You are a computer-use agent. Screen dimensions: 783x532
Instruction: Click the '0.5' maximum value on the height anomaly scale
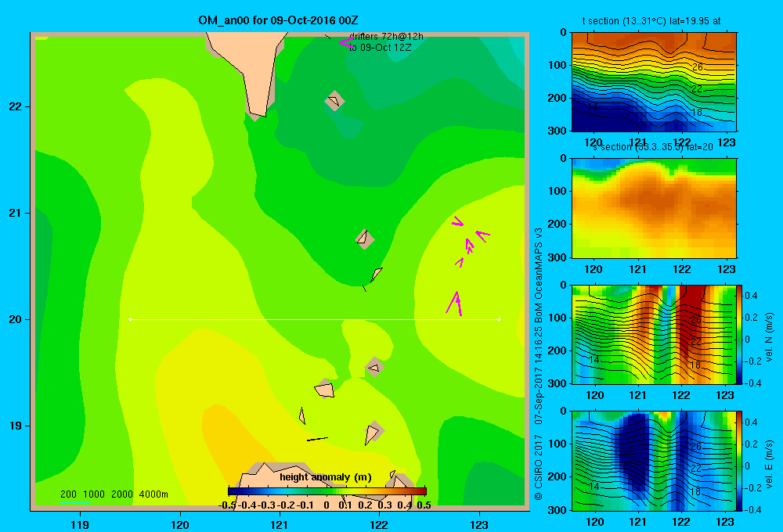coord(424,505)
